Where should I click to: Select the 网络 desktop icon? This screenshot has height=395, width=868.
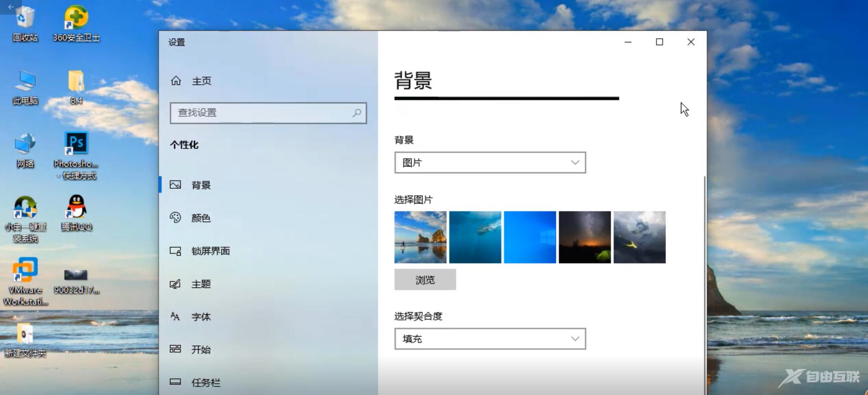click(x=25, y=150)
